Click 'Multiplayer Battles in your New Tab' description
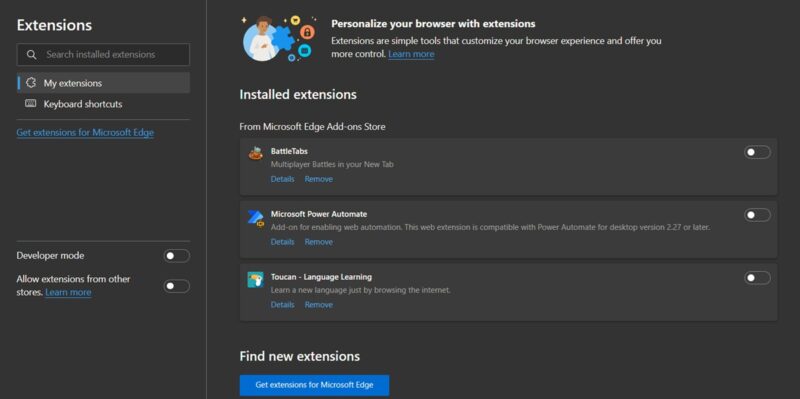The width and height of the screenshot is (800, 399). pos(332,164)
